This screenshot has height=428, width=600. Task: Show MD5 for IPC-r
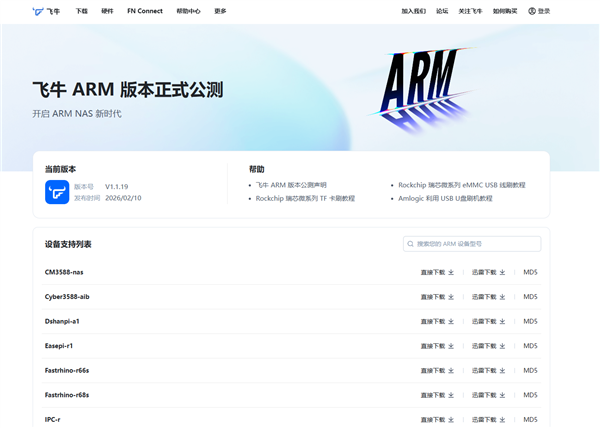point(530,420)
